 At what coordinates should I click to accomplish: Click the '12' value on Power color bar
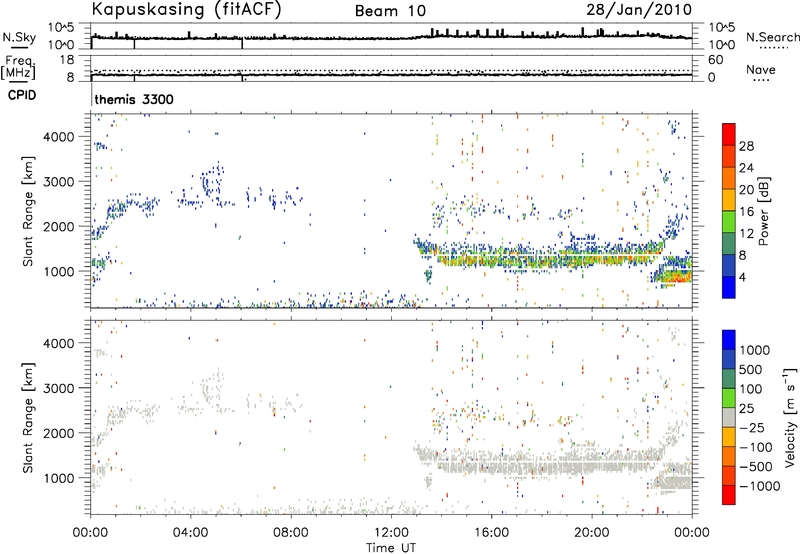pos(746,234)
